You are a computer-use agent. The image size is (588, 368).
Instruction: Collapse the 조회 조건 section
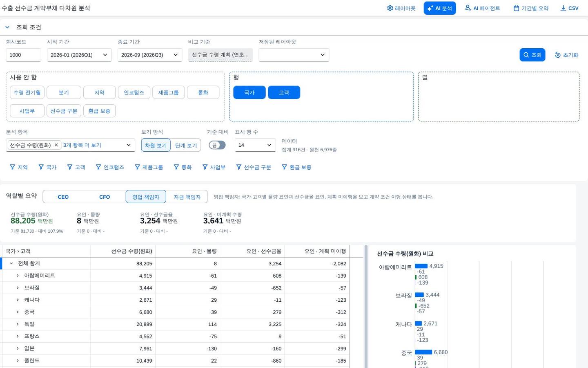click(7, 27)
